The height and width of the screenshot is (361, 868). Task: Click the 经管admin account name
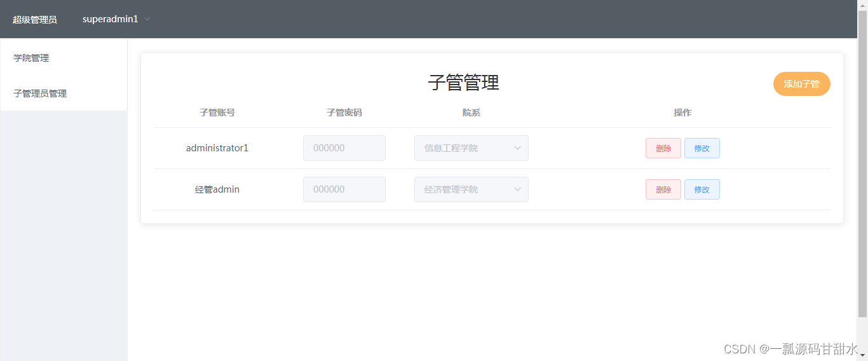217,189
